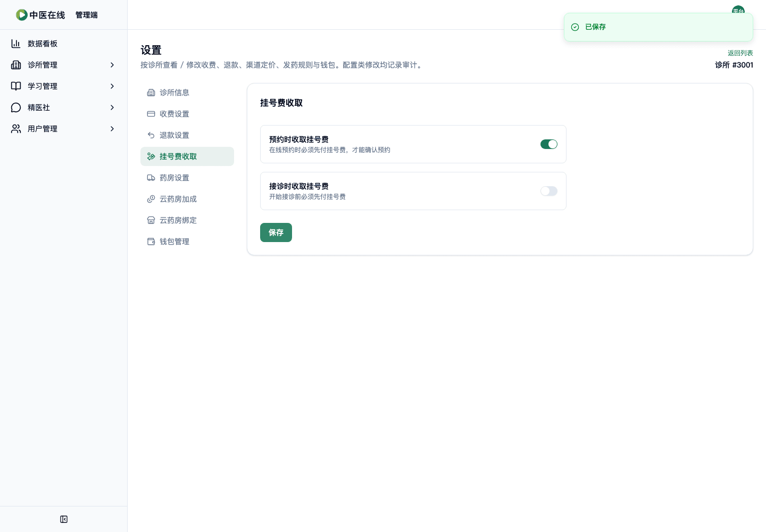Click the 挂号费收取 icon in settings list
766x532 pixels.
(x=151, y=156)
